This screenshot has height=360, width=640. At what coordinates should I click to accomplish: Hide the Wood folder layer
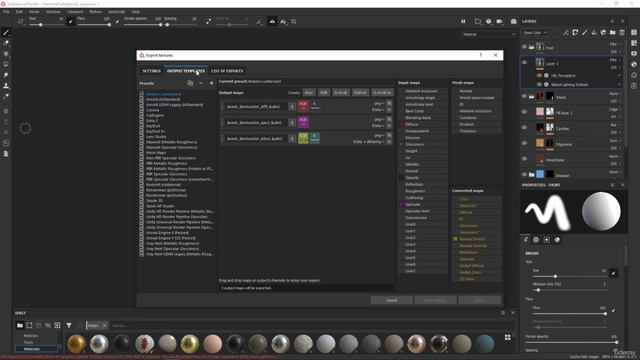524,96
